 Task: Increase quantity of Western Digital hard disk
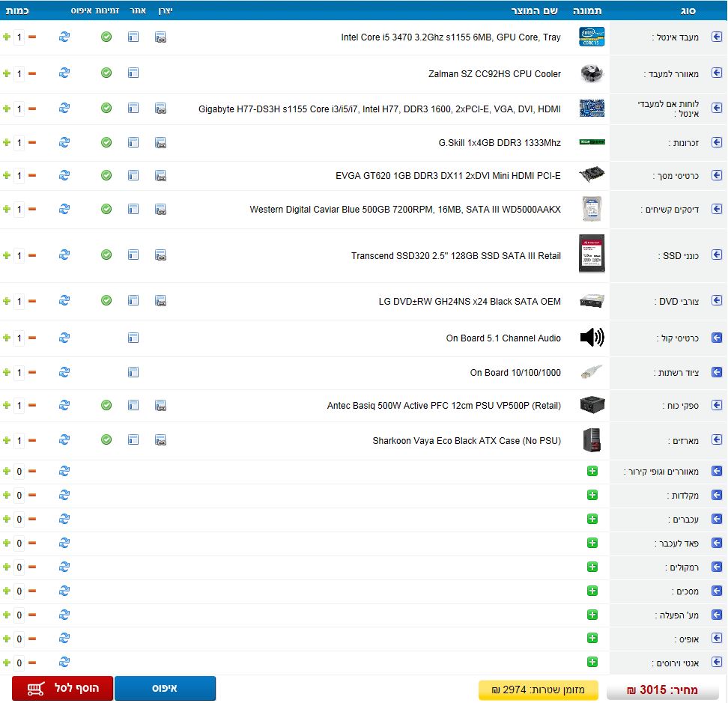tap(7, 209)
